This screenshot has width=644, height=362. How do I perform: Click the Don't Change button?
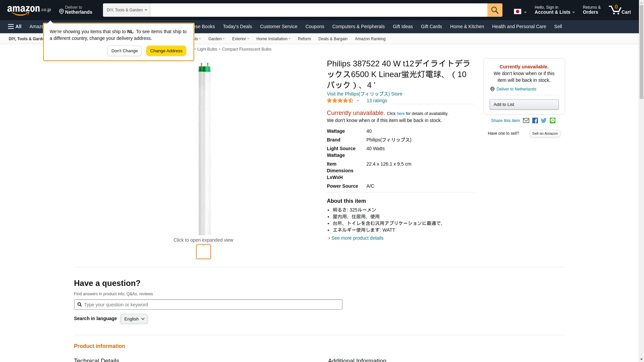[x=124, y=51]
